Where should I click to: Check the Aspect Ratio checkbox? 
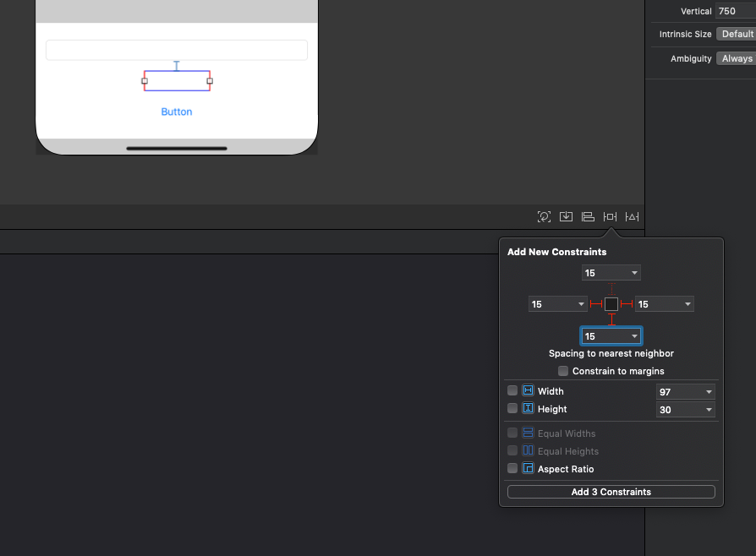(x=512, y=468)
